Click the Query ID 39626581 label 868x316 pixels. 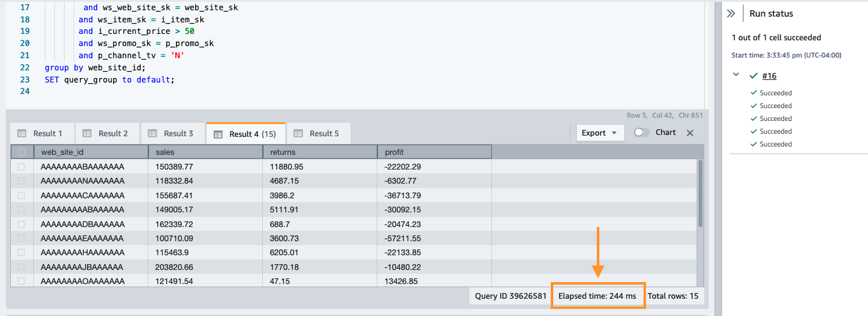click(510, 296)
